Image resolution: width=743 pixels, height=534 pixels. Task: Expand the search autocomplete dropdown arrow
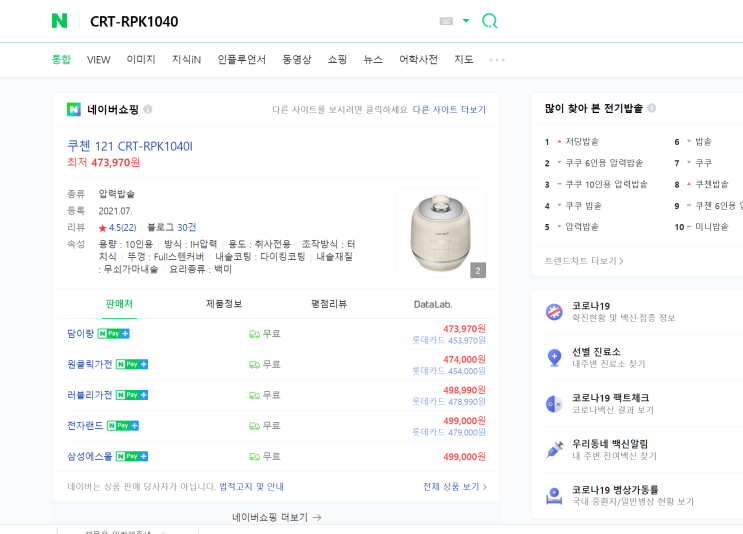tap(466, 21)
